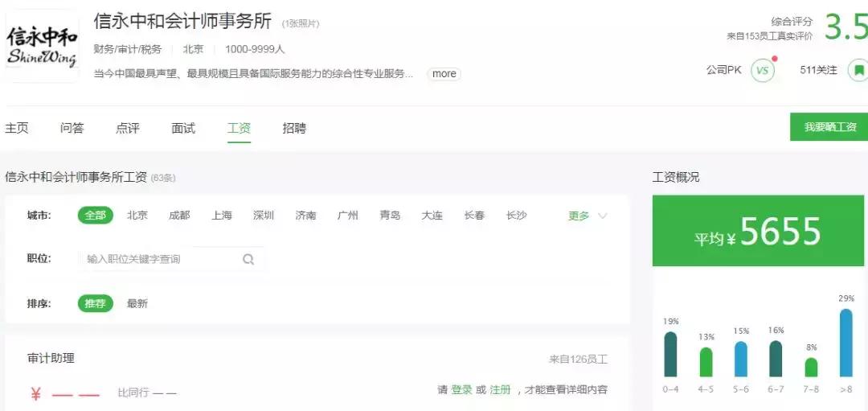Select 全部 city filter
Image resolution: width=868 pixels, height=411 pixels.
[95, 216]
